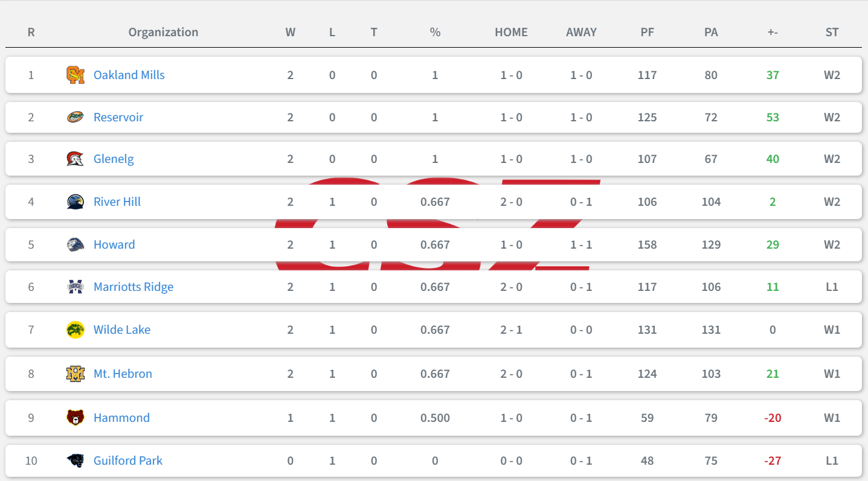Open the Guilford Park team link

click(128, 460)
